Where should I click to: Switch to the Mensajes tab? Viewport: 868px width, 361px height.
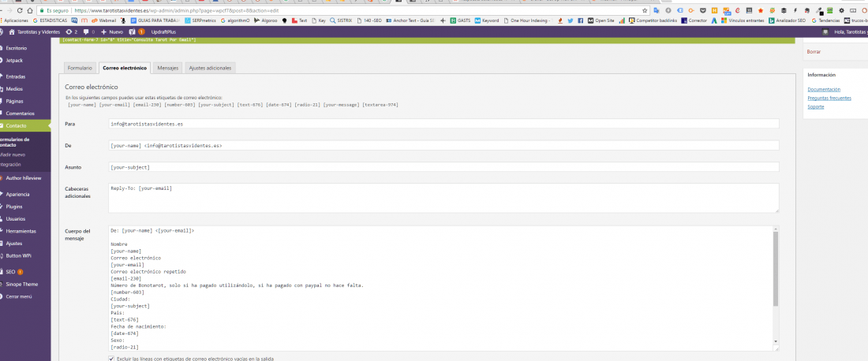168,68
